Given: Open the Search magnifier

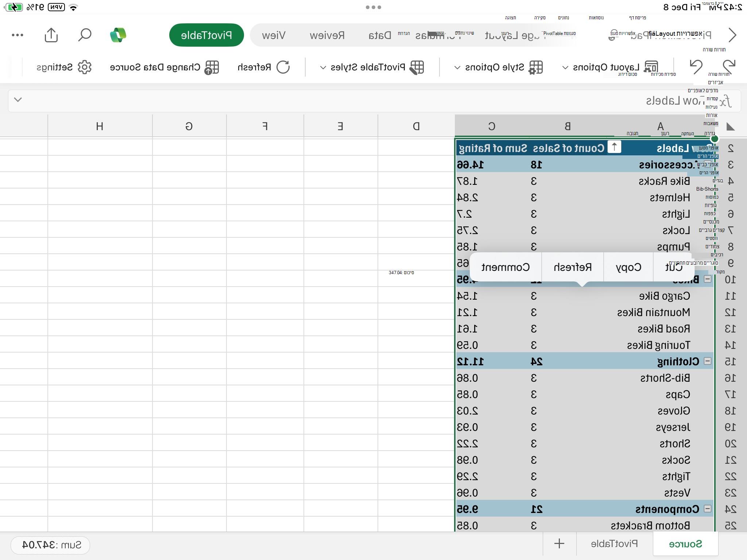Looking at the screenshot, I should (x=85, y=35).
